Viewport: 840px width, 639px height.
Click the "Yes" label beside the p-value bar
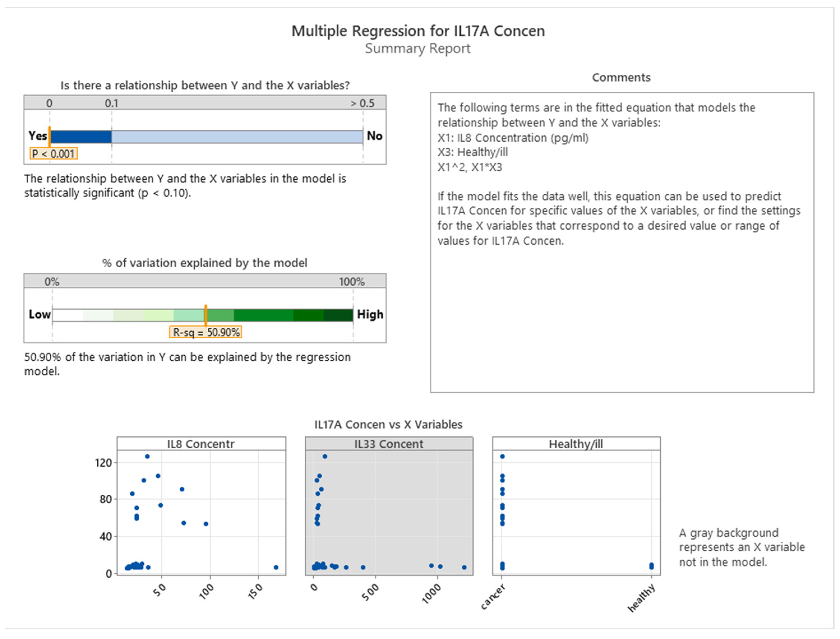(x=38, y=136)
